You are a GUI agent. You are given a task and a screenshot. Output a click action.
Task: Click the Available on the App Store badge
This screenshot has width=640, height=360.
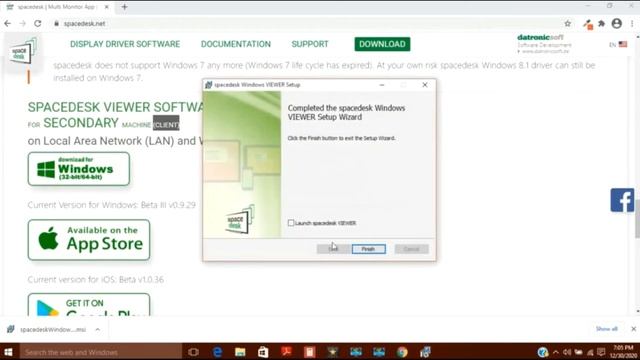pyautogui.click(x=89, y=240)
